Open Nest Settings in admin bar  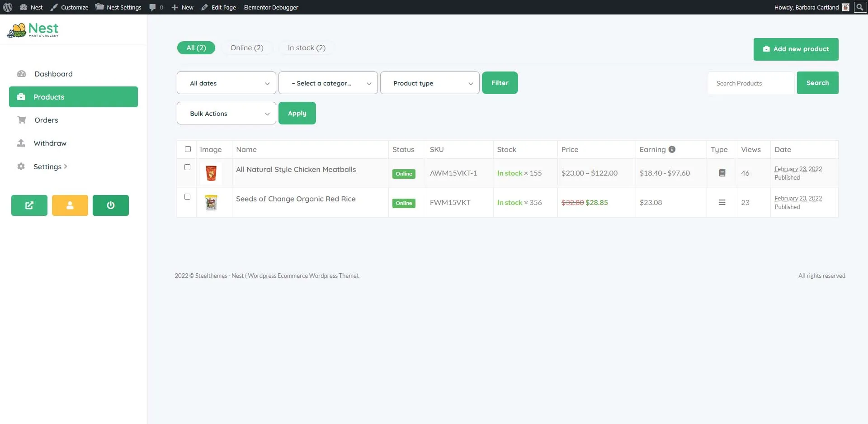click(118, 7)
